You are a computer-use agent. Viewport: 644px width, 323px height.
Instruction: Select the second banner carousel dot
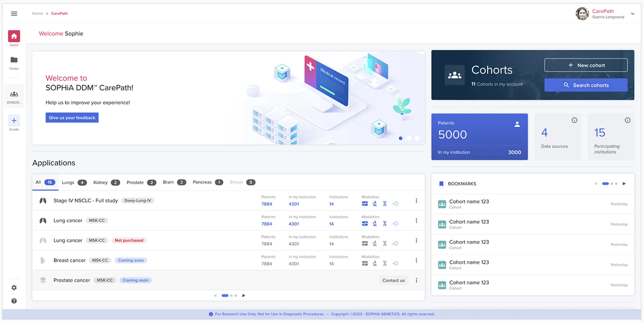pyautogui.click(x=409, y=138)
